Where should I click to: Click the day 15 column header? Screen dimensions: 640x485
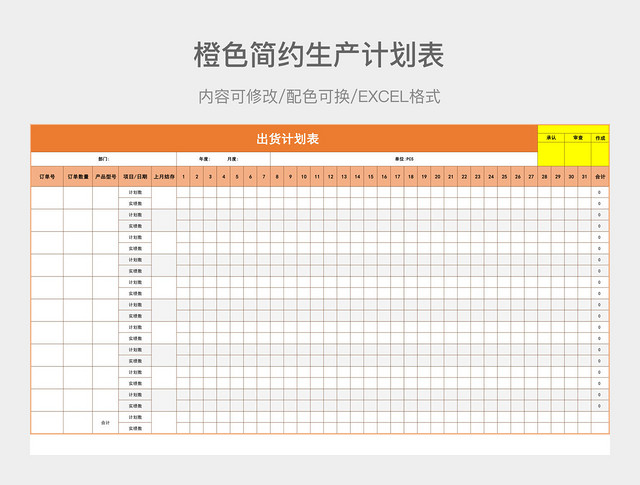pyautogui.click(x=371, y=177)
